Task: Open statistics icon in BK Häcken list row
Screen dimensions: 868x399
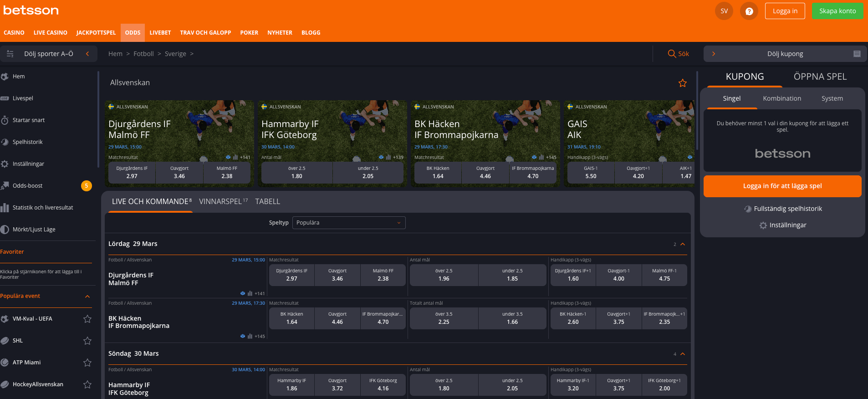Action: click(x=250, y=337)
